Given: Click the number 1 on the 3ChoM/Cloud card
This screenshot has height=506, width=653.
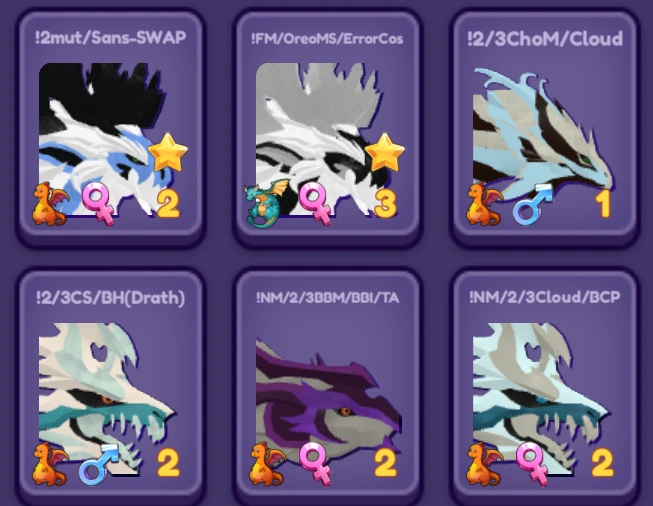Looking at the screenshot, I should (603, 204).
